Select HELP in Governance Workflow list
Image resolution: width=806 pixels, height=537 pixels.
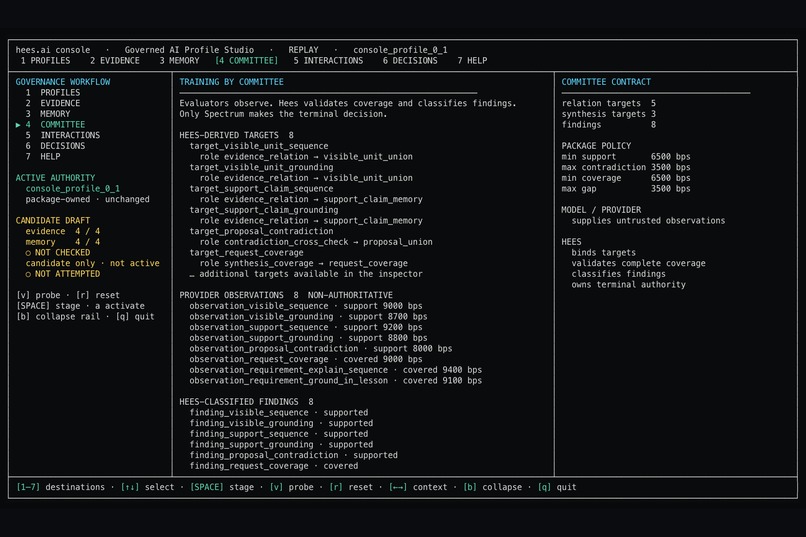click(x=43, y=157)
